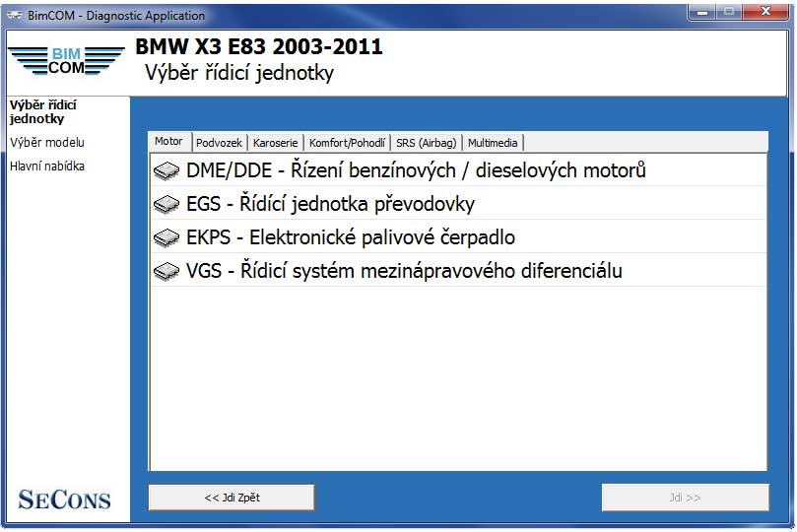Select EGS - Řídící jednotka převodovky
The width and height of the screenshot is (797, 532).
point(458,204)
